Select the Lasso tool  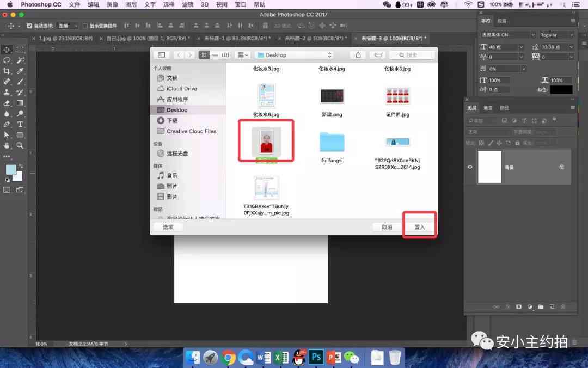click(x=7, y=60)
